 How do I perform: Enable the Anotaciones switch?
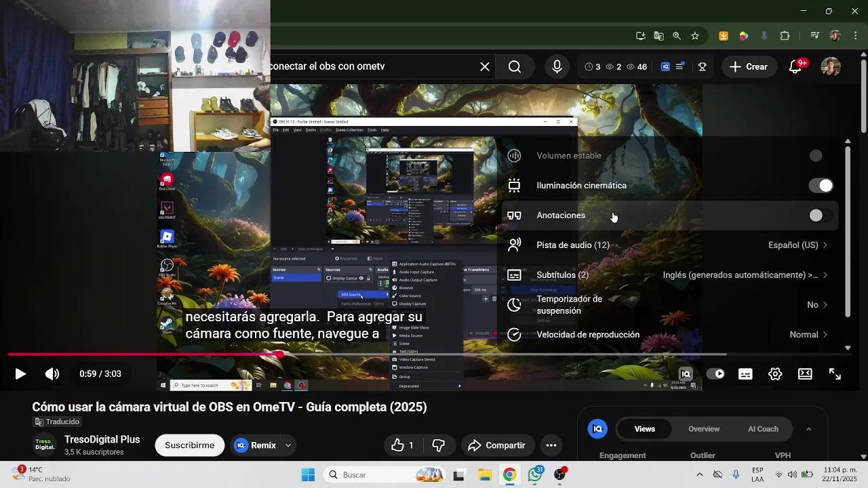(x=820, y=216)
